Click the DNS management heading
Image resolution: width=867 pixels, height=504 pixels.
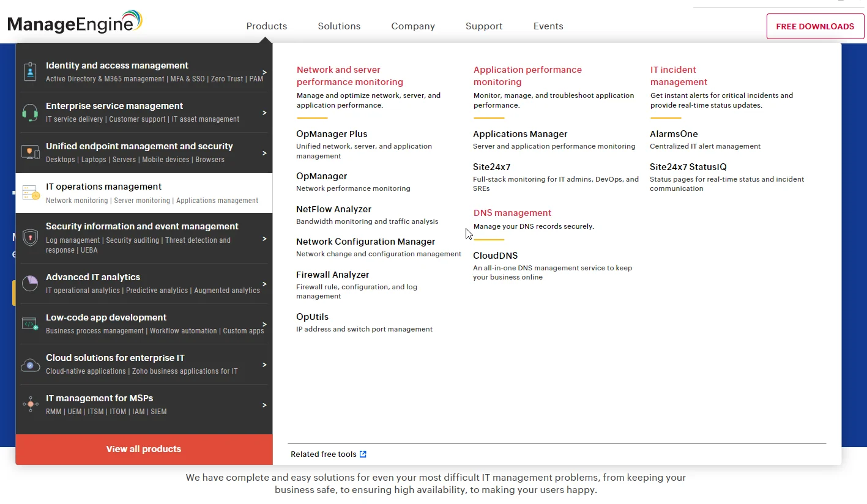pyautogui.click(x=512, y=213)
